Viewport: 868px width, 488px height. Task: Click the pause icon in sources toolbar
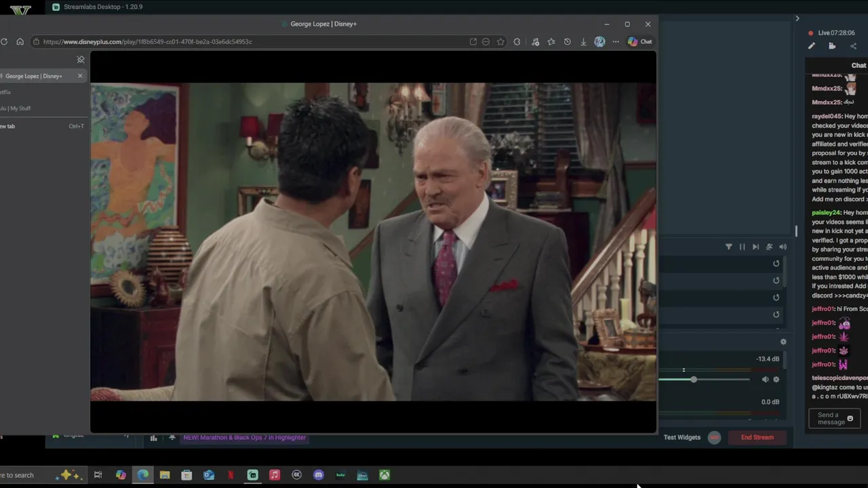pyautogui.click(x=742, y=247)
